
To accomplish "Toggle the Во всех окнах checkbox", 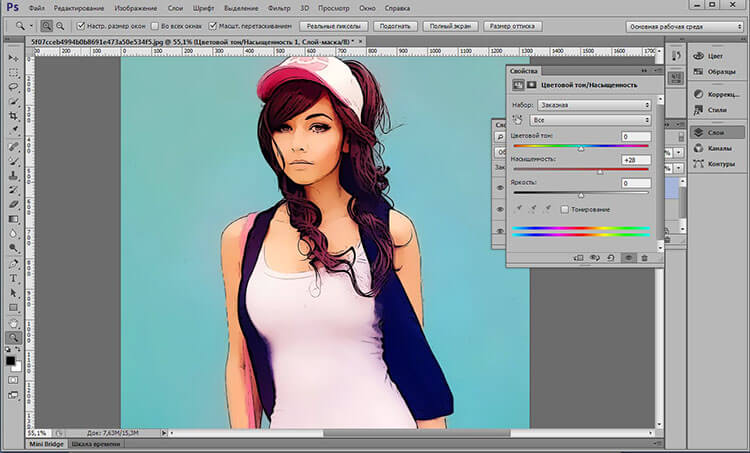I will coord(153,25).
